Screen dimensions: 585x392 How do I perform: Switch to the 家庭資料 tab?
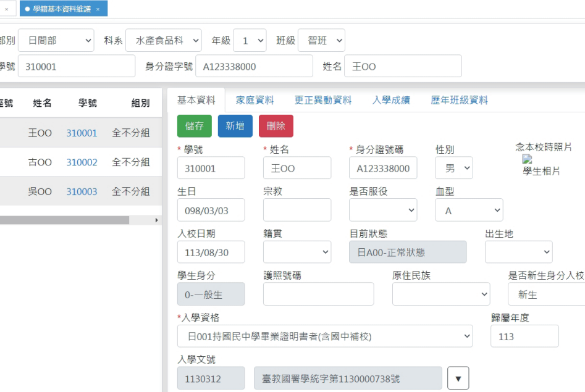[255, 100]
